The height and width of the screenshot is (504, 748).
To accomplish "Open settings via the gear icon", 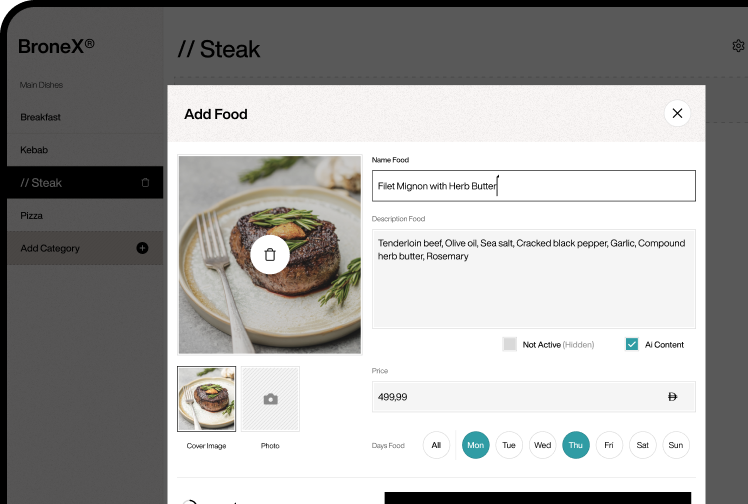I will pos(738,46).
